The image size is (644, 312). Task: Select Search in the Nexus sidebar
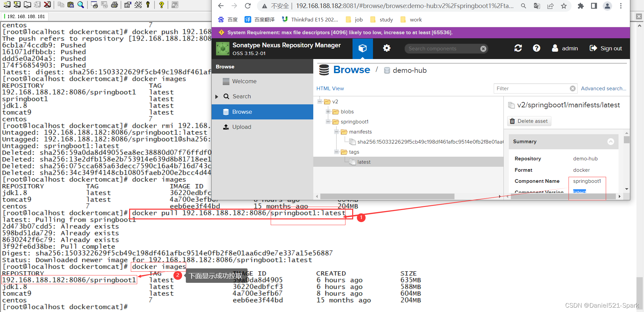[262, 96]
